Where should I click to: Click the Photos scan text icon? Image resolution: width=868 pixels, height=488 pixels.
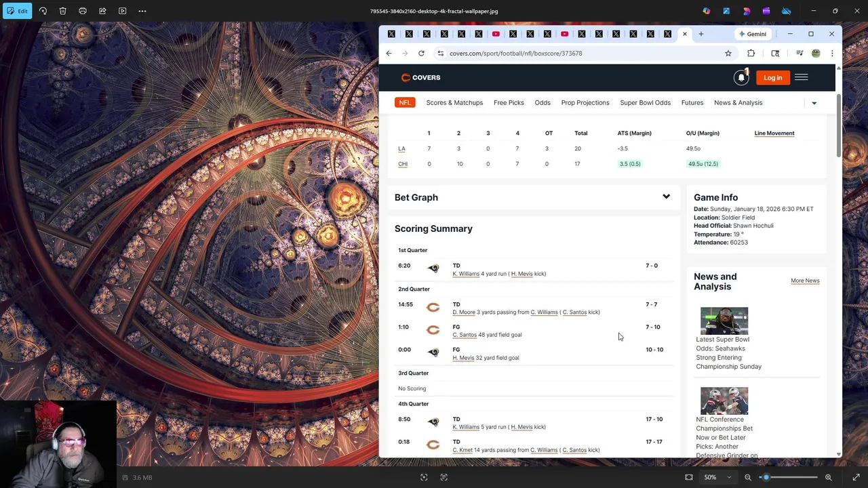coord(444,477)
